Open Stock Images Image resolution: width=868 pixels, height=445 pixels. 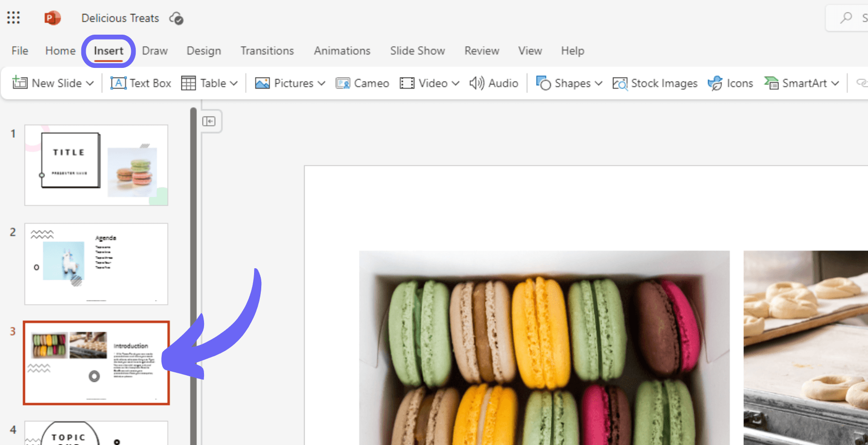[x=655, y=83]
